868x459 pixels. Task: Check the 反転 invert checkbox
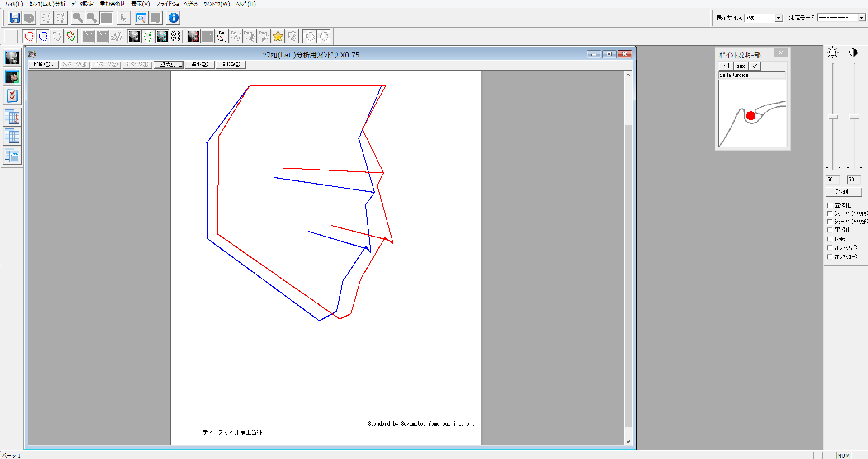[x=830, y=239]
